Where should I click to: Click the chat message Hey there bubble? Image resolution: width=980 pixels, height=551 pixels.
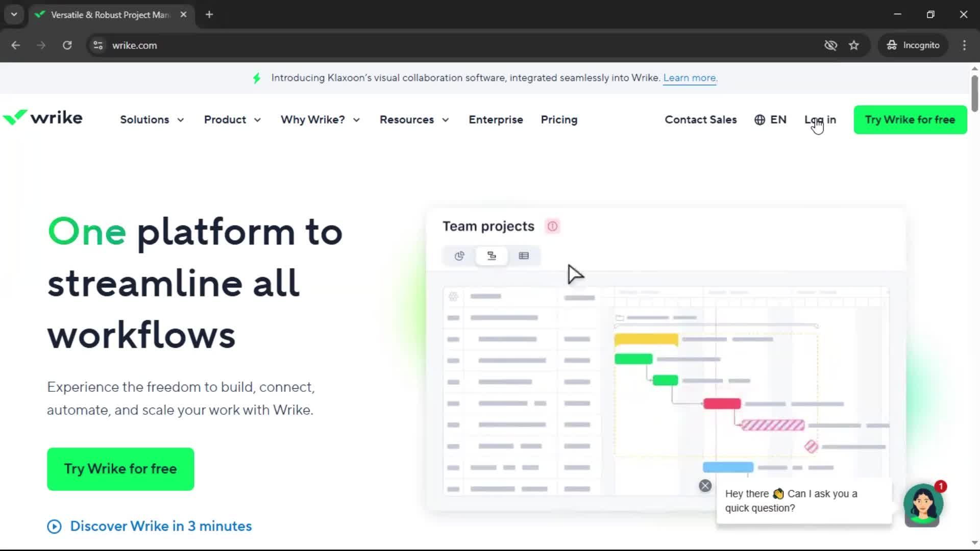click(x=804, y=501)
